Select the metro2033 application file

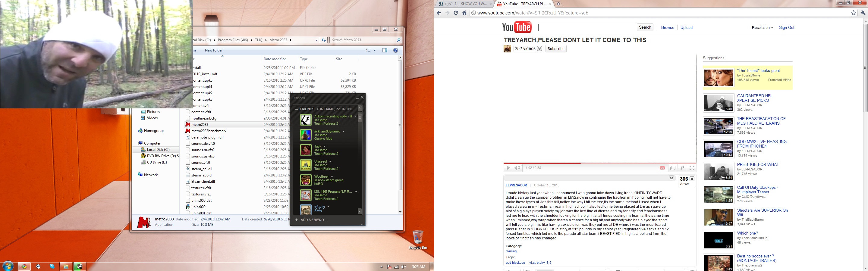pos(200,125)
